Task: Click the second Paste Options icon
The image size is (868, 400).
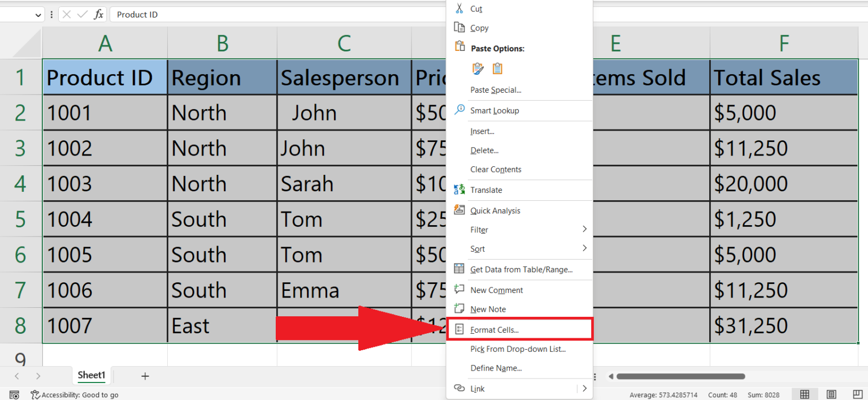Action: tap(497, 69)
